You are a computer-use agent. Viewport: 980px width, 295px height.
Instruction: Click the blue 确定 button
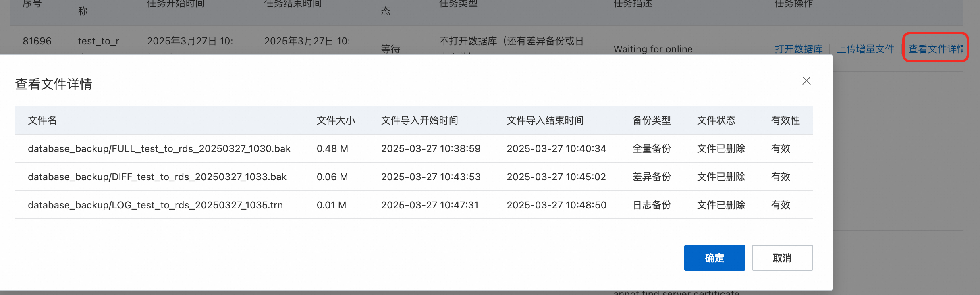[714, 258]
